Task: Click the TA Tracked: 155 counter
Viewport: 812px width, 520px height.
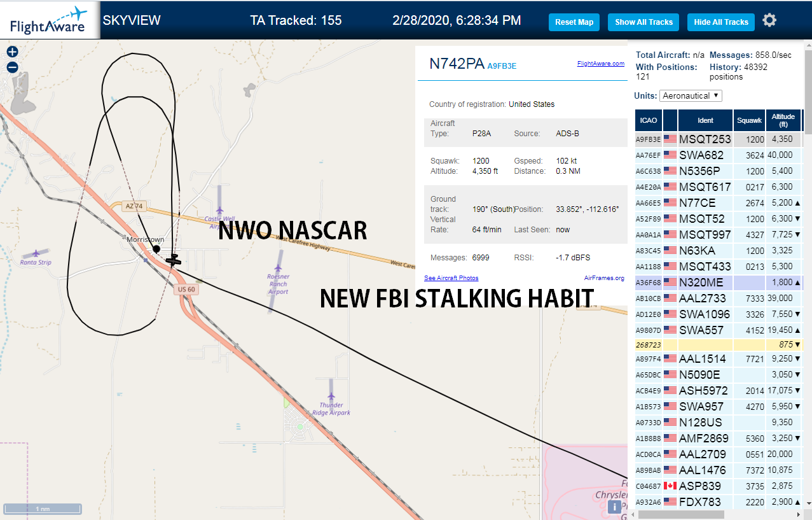Action: pos(296,20)
